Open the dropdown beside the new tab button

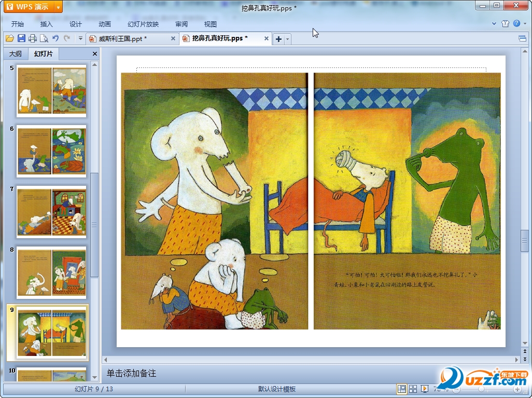(288, 39)
